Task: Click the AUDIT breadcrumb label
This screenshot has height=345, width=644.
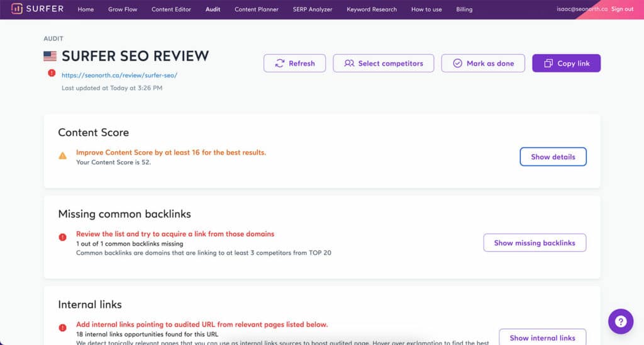Action: point(53,38)
